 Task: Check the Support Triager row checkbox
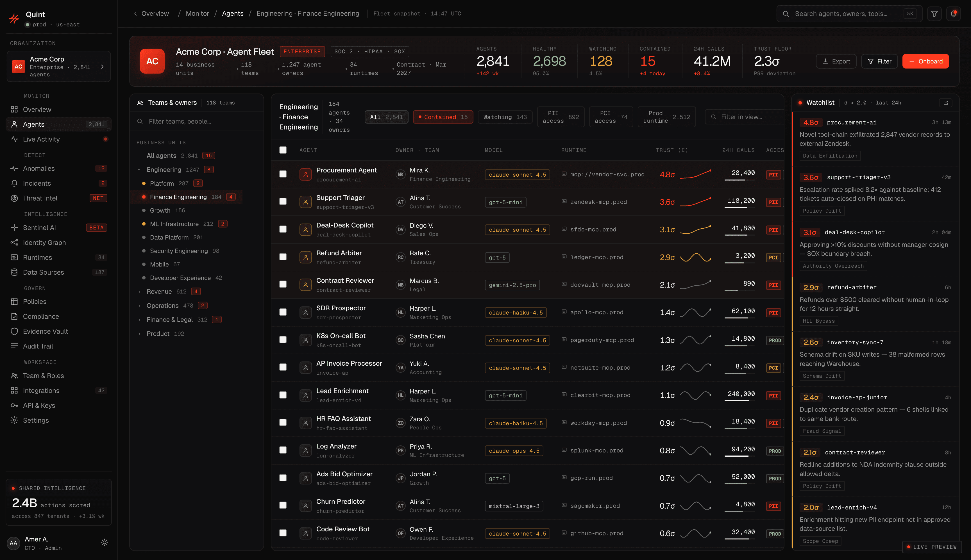(283, 202)
